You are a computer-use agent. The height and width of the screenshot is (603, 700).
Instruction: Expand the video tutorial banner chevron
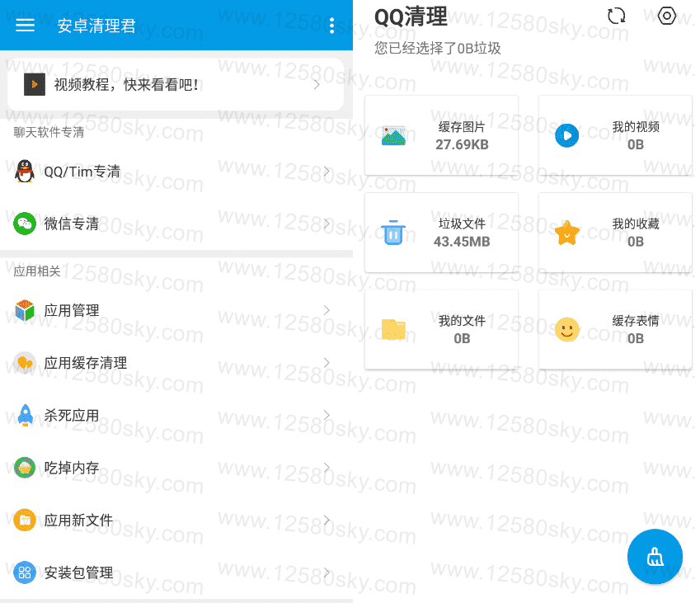click(317, 84)
